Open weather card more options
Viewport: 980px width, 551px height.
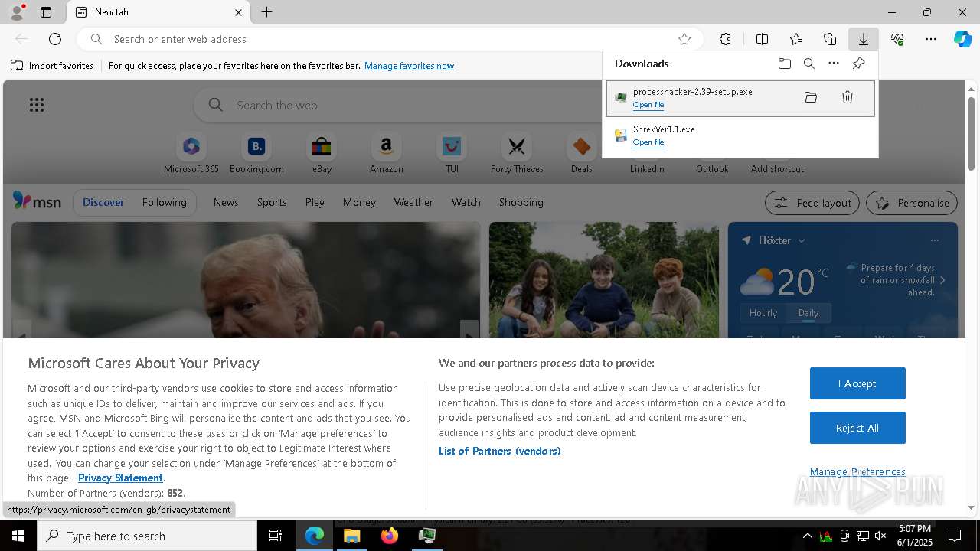[934, 240]
